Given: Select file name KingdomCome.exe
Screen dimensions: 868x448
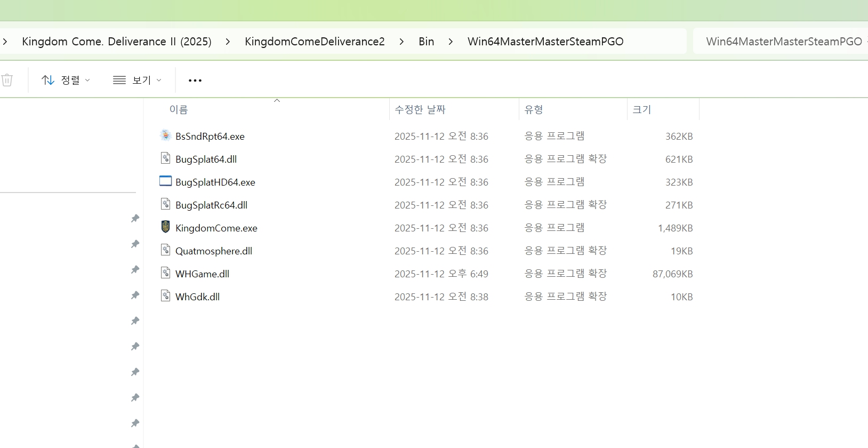Looking at the screenshot, I should (216, 228).
